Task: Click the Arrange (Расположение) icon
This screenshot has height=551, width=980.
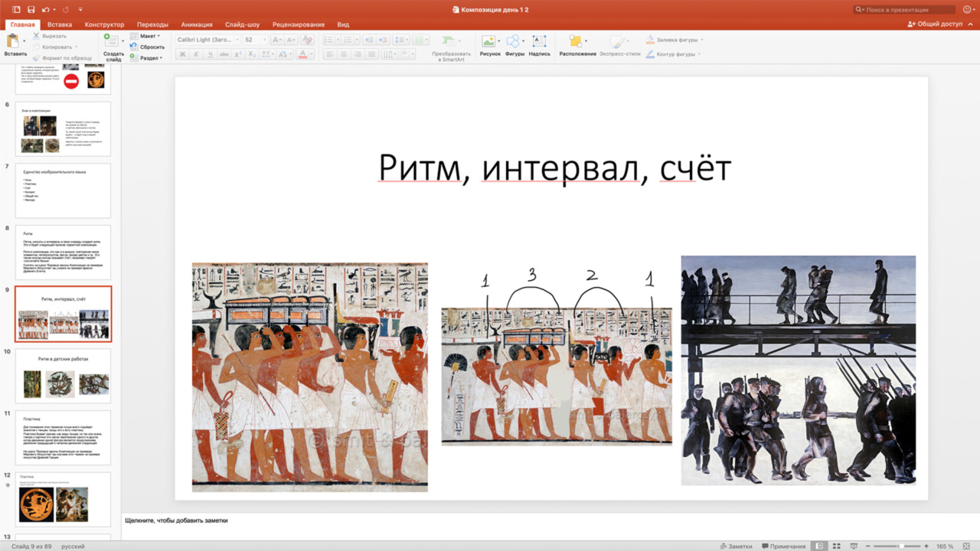Action: click(575, 41)
